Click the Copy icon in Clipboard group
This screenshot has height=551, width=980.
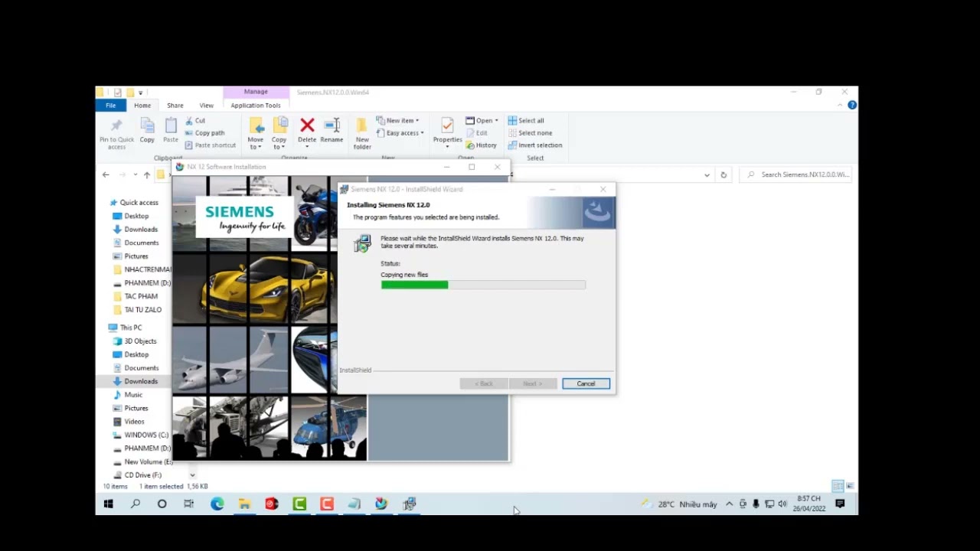point(147,125)
